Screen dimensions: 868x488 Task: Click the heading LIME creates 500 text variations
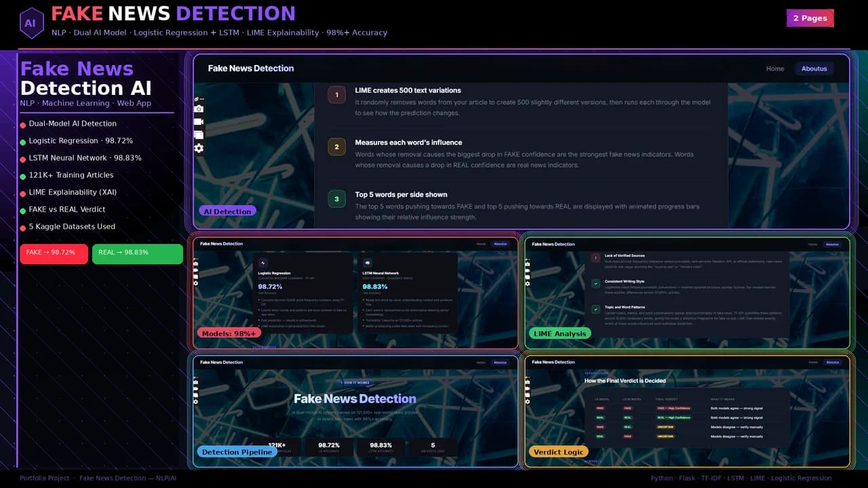[408, 90]
